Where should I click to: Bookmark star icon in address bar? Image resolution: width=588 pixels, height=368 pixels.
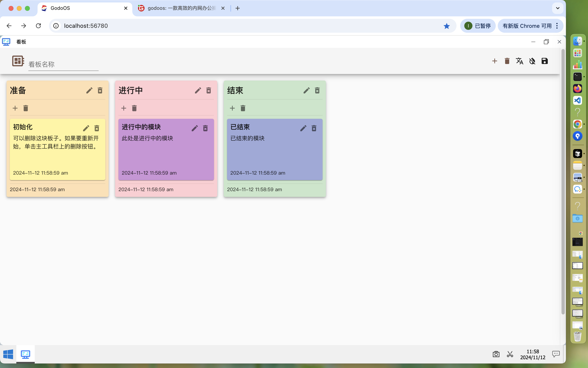pyautogui.click(x=447, y=26)
